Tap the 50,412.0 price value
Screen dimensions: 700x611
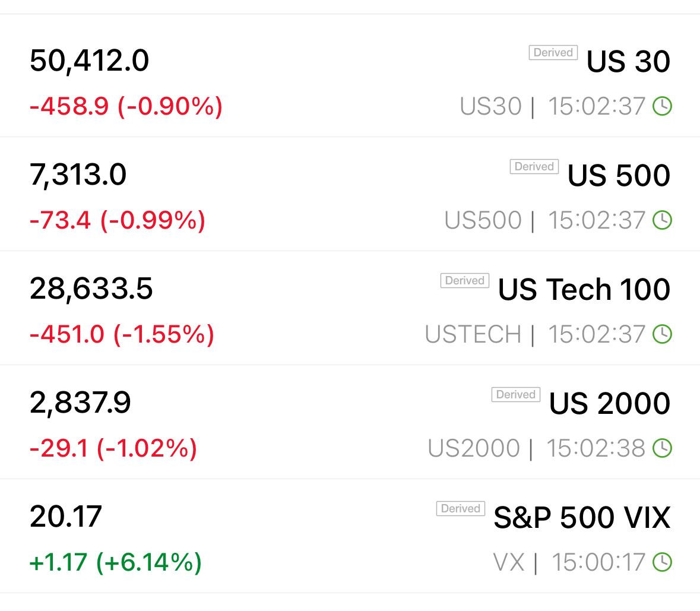(x=89, y=61)
